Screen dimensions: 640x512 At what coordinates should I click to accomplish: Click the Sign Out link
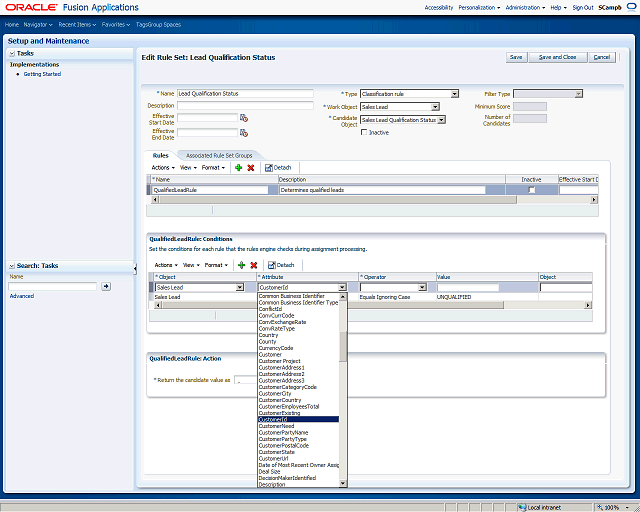(x=583, y=7)
